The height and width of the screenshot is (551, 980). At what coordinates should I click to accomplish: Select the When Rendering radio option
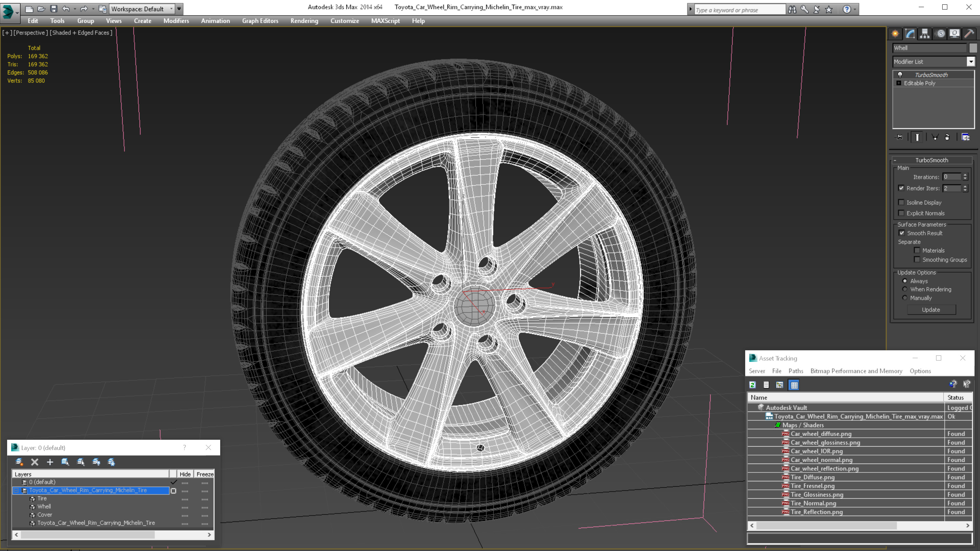click(905, 289)
